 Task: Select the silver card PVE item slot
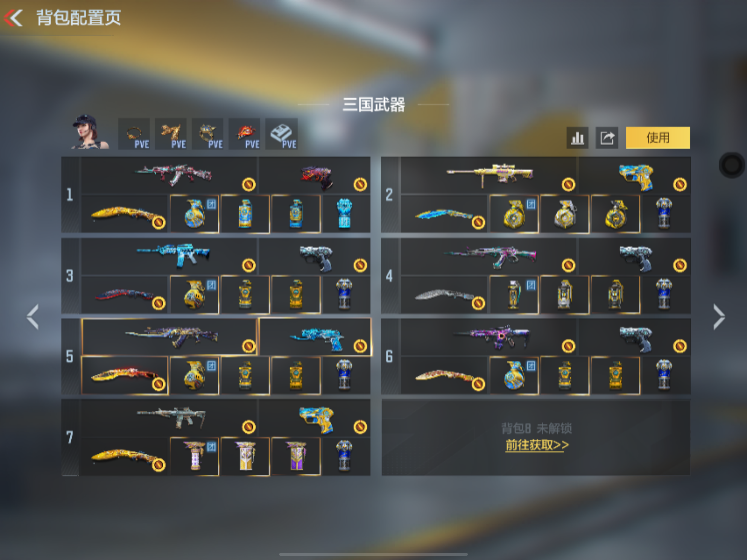click(x=281, y=134)
